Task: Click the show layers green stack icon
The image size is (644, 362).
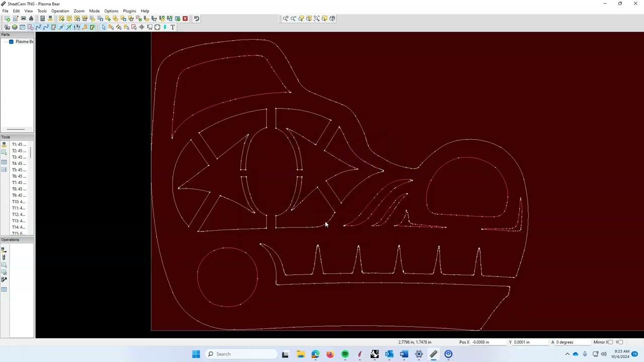Action: coord(15,27)
